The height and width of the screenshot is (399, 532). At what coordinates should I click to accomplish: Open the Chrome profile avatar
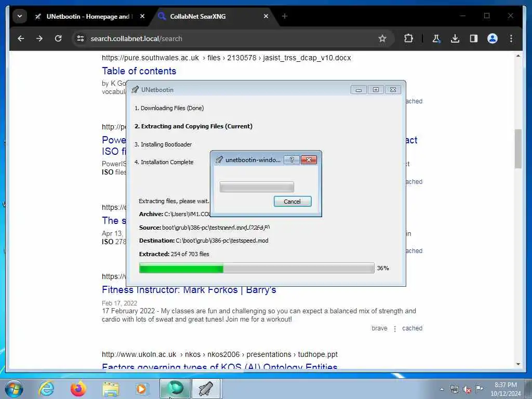(x=493, y=38)
